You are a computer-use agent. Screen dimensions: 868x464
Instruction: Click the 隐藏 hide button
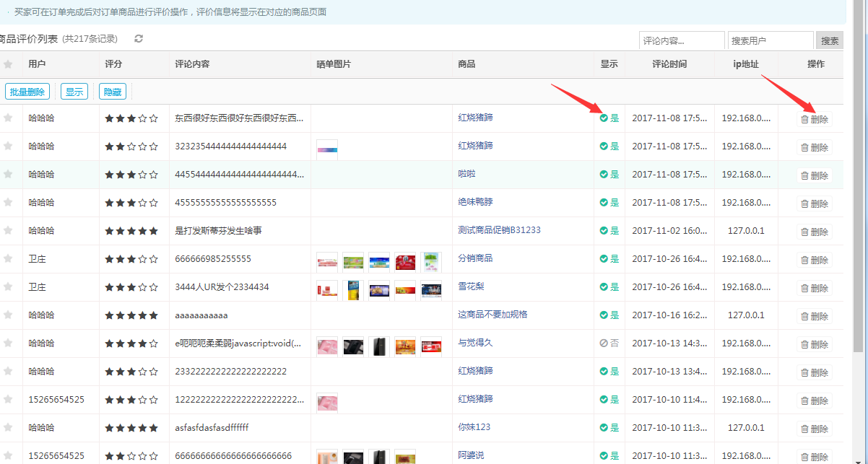click(x=113, y=92)
